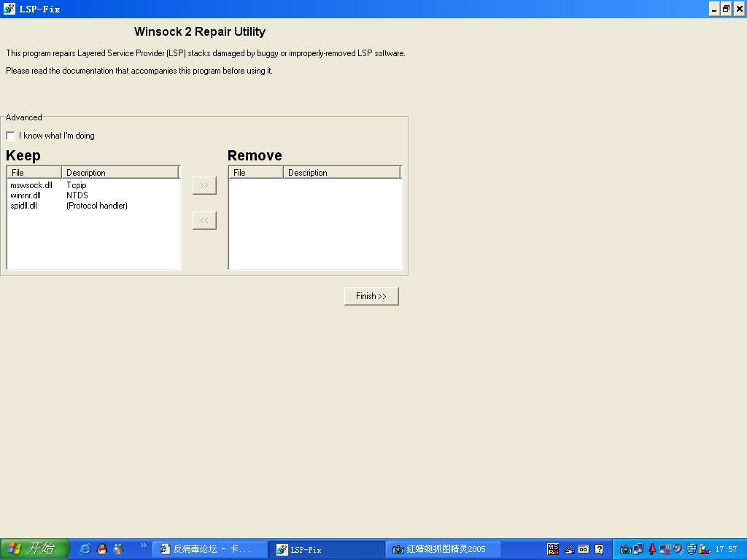747x560 pixels.
Task: Click the IME help question mark icon
Action: tap(599, 550)
